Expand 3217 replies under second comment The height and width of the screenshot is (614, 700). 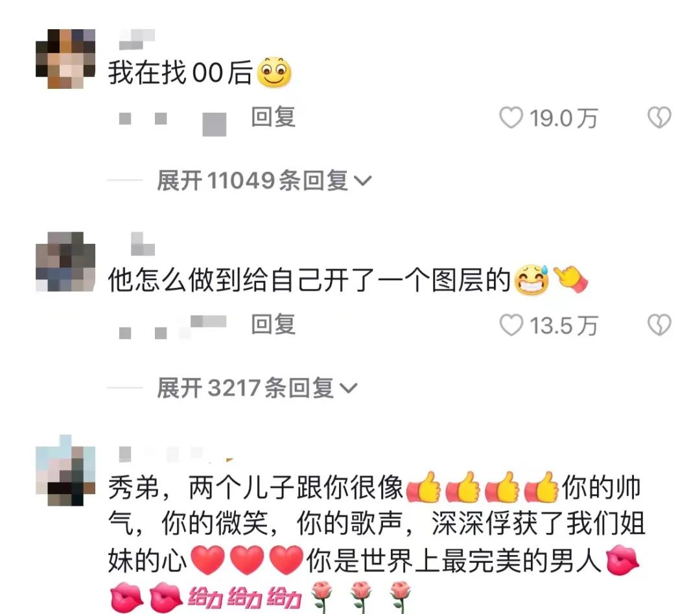point(257,388)
